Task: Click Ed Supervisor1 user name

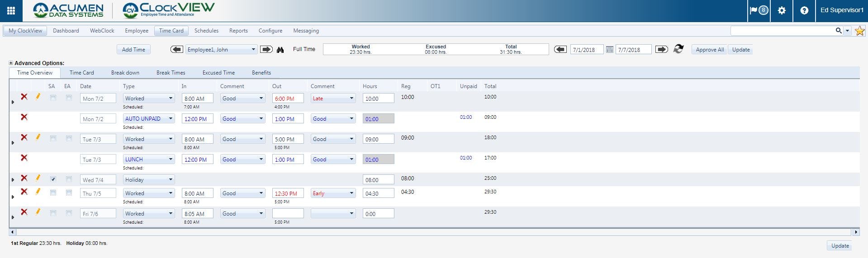Action: pyautogui.click(x=842, y=10)
